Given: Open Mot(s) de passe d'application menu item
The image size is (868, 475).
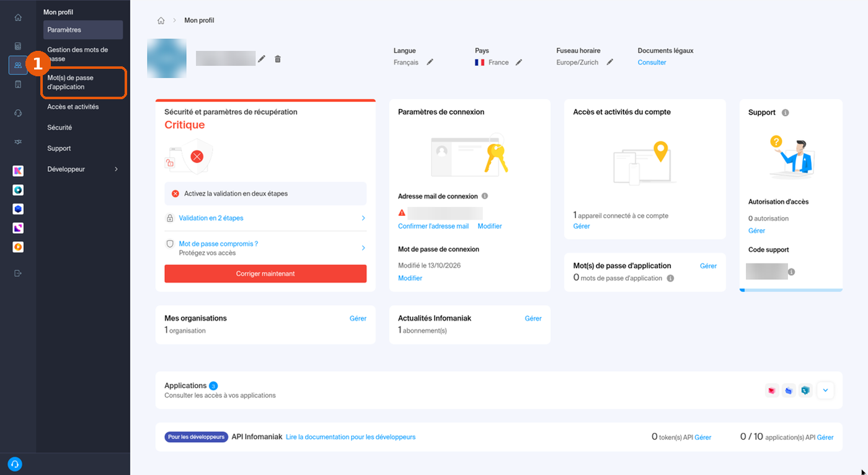Looking at the screenshot, I should point(84,82).
